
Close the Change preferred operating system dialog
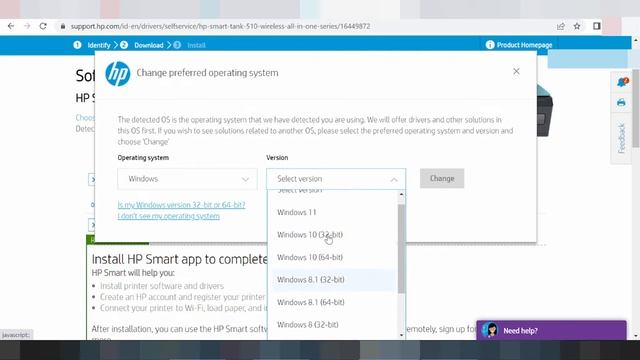[516, 71]
